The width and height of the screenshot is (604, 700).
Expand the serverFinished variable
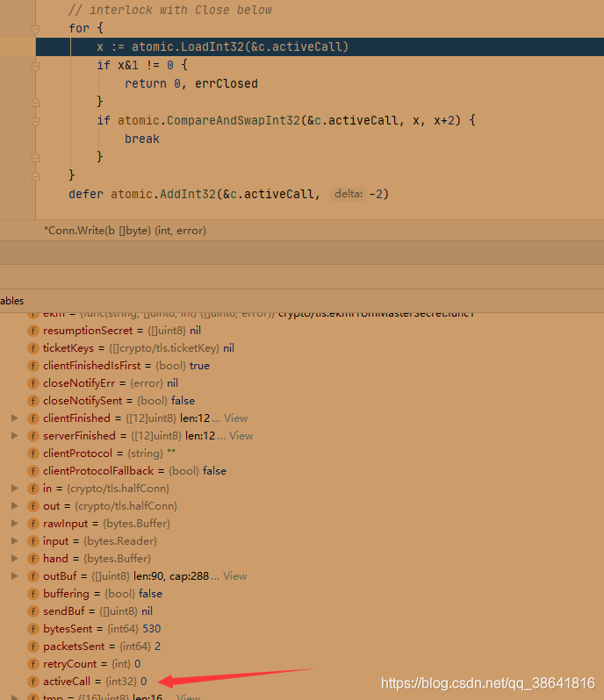(15, 435)
